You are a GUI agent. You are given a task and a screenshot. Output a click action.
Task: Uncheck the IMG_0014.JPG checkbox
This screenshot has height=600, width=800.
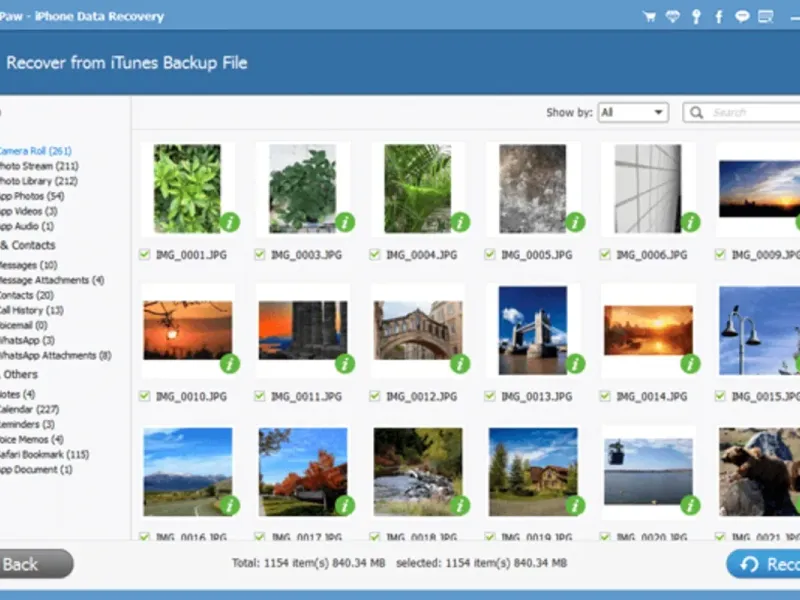click(605, 396)
